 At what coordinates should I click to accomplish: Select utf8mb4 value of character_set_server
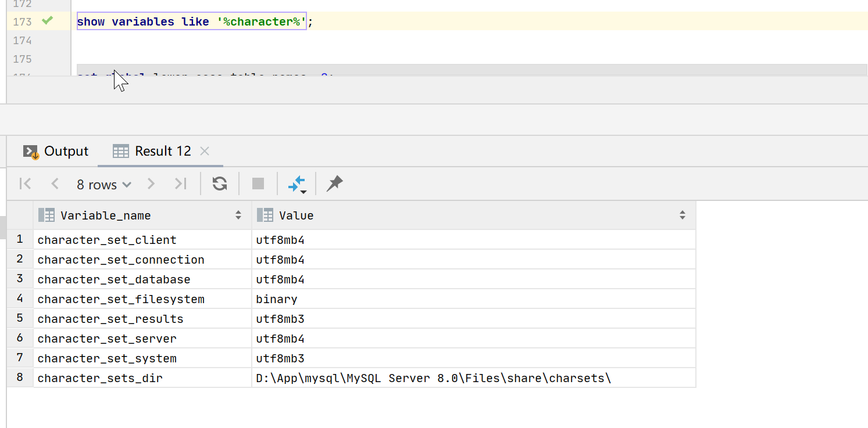click(x=474, y=339)
